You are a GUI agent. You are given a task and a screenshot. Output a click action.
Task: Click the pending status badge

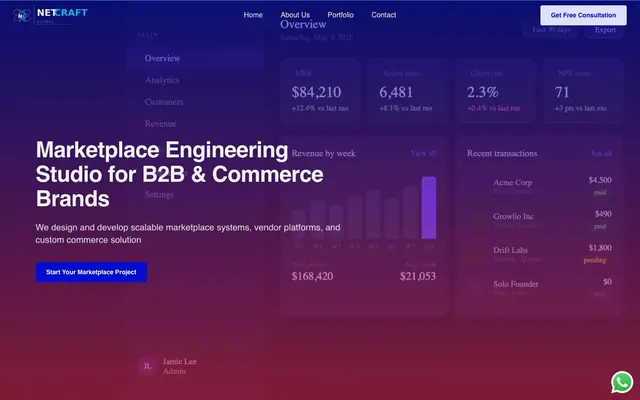[x=595, y=260]
